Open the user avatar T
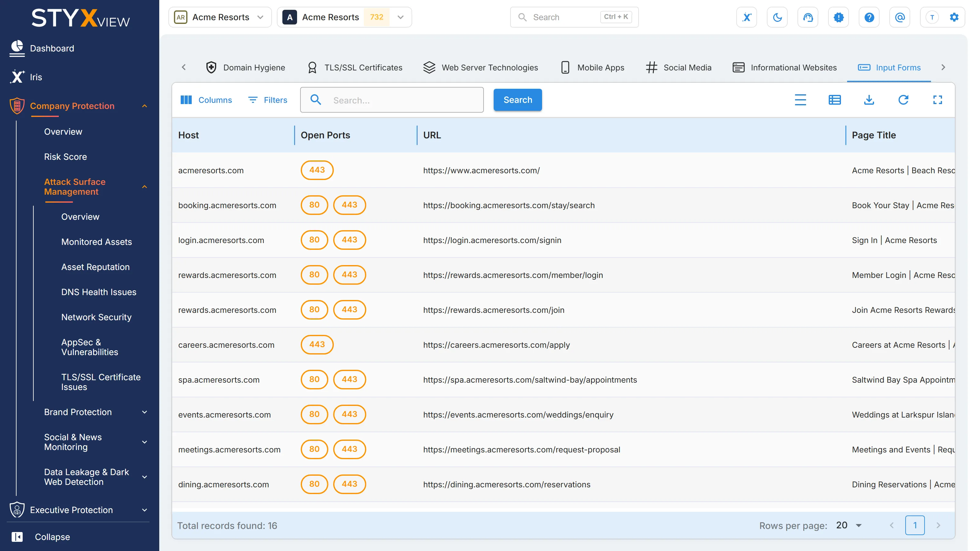Image resolution: width=980 pixels, height=551 pixels. (932, 17)
